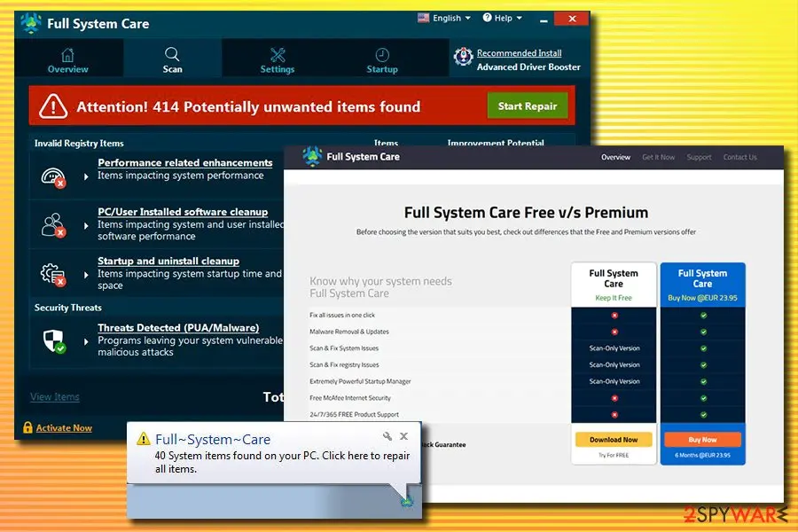
Task: Open Contact Us in website navigation
Action: pyautogui.click(x=739, y=157)
